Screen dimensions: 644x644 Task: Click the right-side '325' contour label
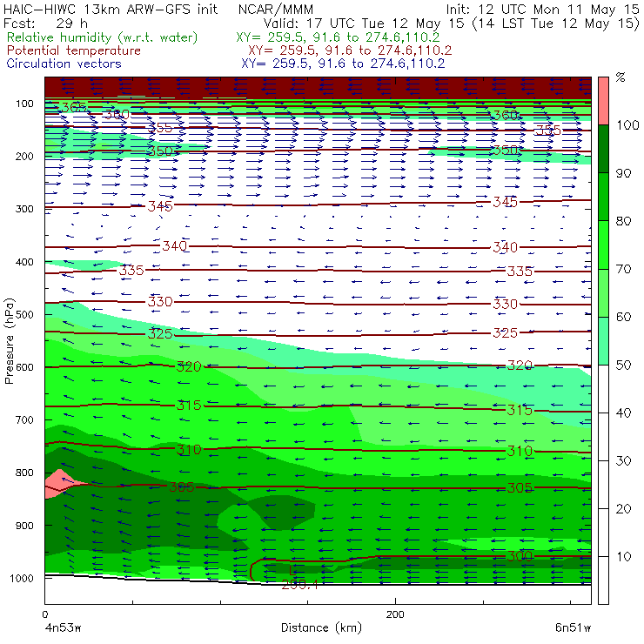[505, 332]
